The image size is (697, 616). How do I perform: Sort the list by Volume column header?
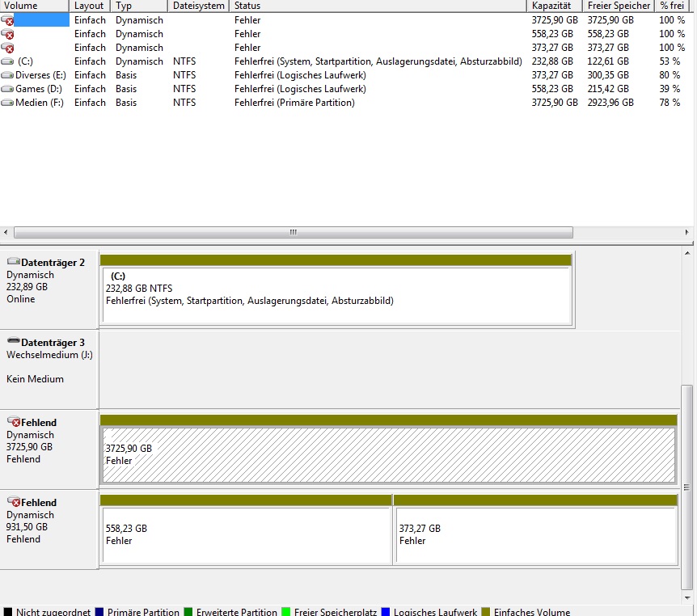click(x=35, y=6)
